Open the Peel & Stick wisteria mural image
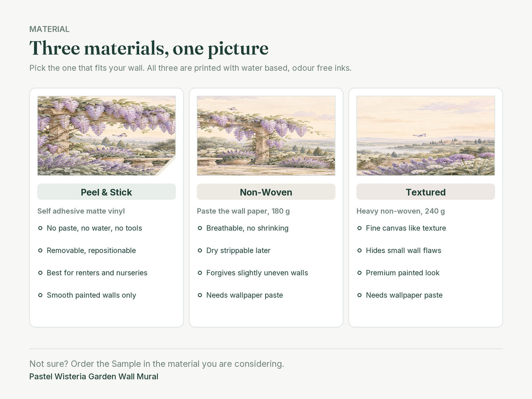Image resolution: width=532 pixels, height=399 pixels. tap(106, 136)
